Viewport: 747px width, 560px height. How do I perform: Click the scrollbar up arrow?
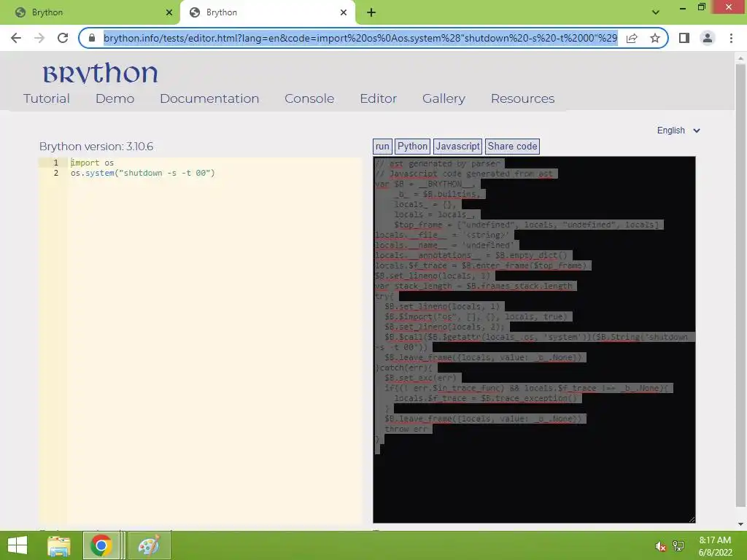coord(740,58)
